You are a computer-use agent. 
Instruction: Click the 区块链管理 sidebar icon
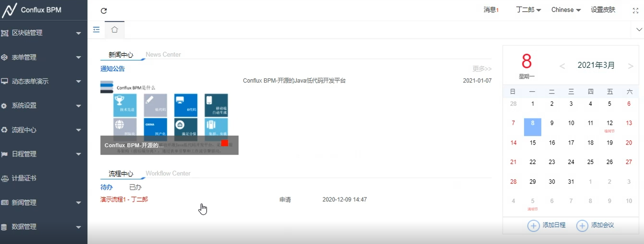pyautogui.click(x=4, y=33)
